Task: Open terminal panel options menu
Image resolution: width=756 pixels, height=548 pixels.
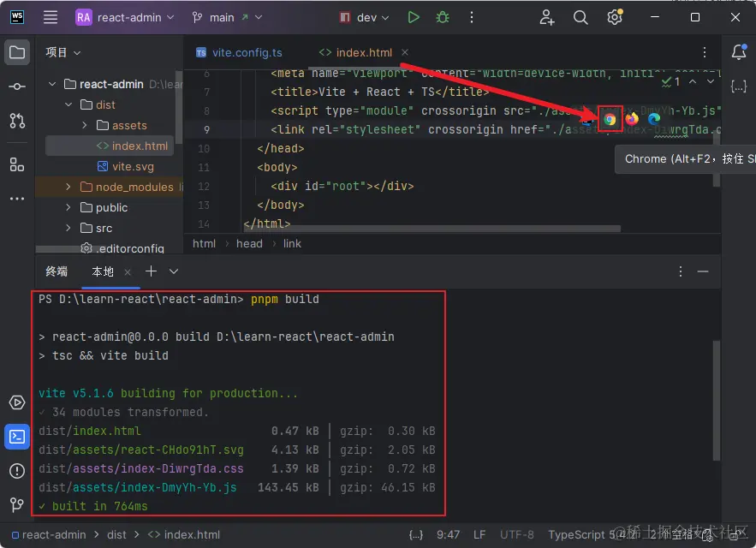Action: (681, 271)
